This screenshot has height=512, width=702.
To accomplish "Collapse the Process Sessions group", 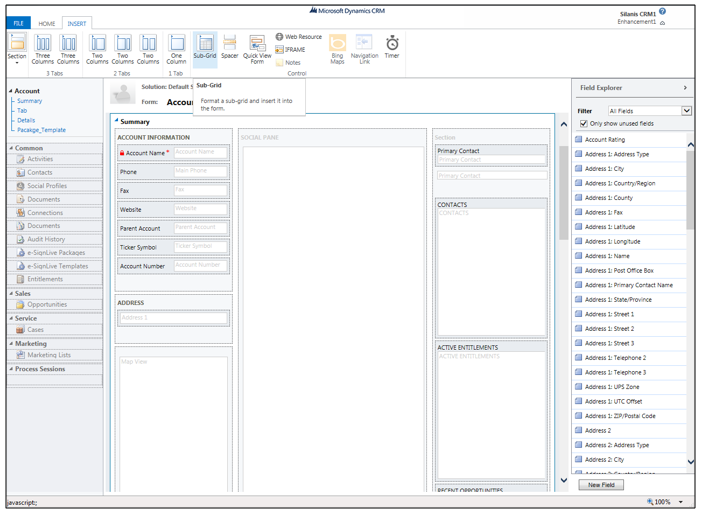I will click(x=11, y=369).
